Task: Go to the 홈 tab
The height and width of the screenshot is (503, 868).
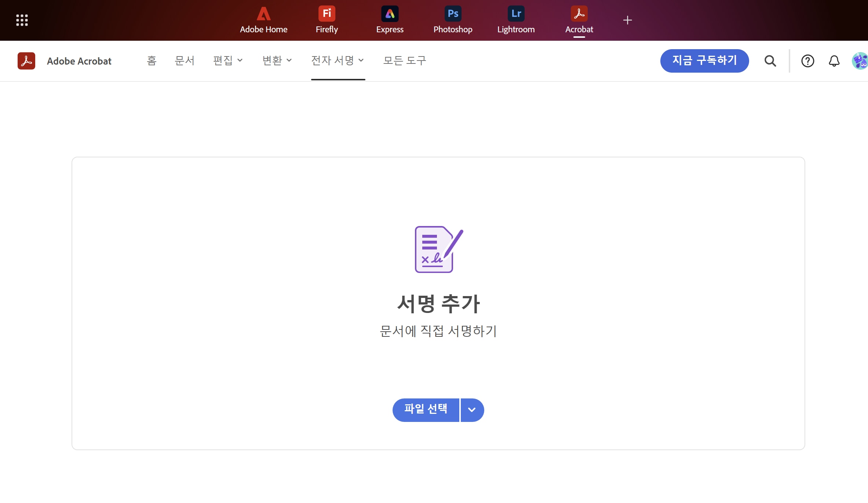Action: click(152, 61)
